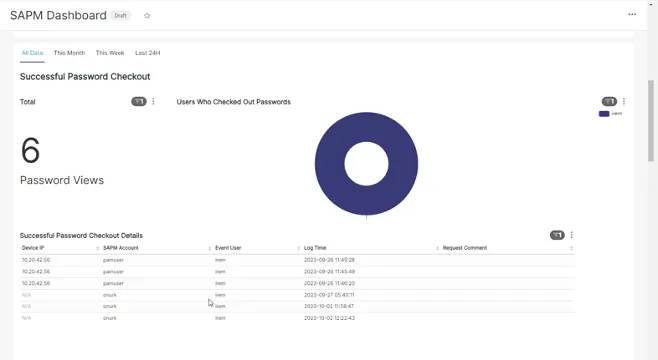Click the SAPM Dashboard title
658x360 pixels.
[58, 16]
